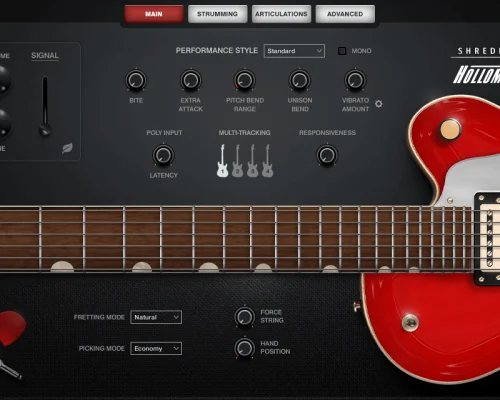Image resolution: width=500 pixels, height=400 pixels.
Task: Switch to the MAIN tab
Action: 154,14
